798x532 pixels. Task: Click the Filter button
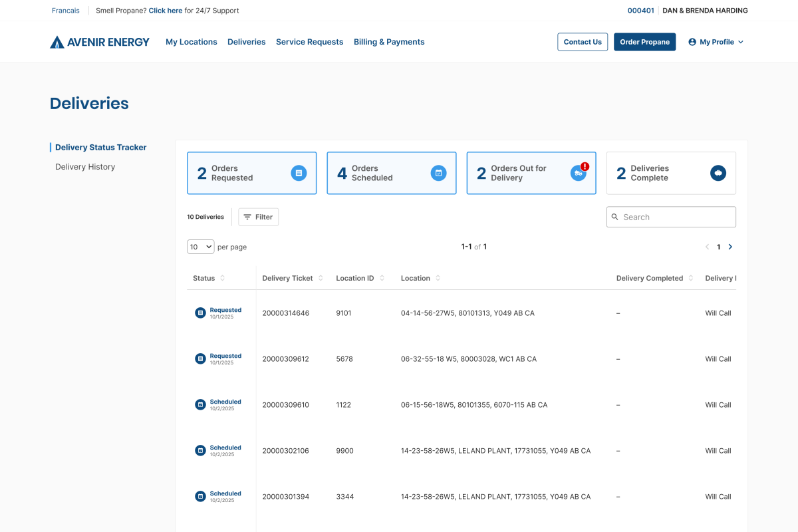(x=259, y=217)
